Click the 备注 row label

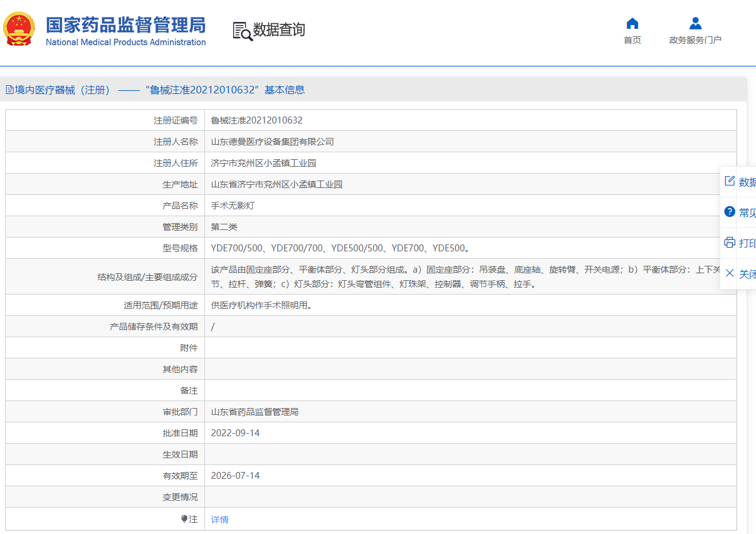click(x=189, y=390)
